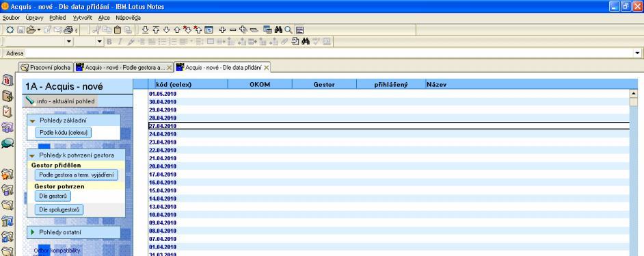Click the binoculars Find icon in top toolbar

coord(278,30)
